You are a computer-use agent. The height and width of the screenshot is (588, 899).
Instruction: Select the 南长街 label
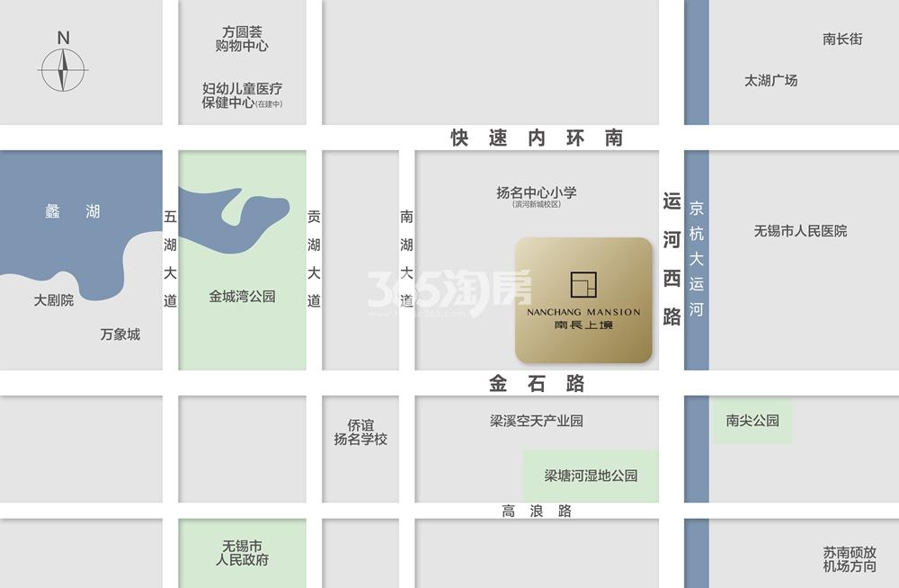842,39
